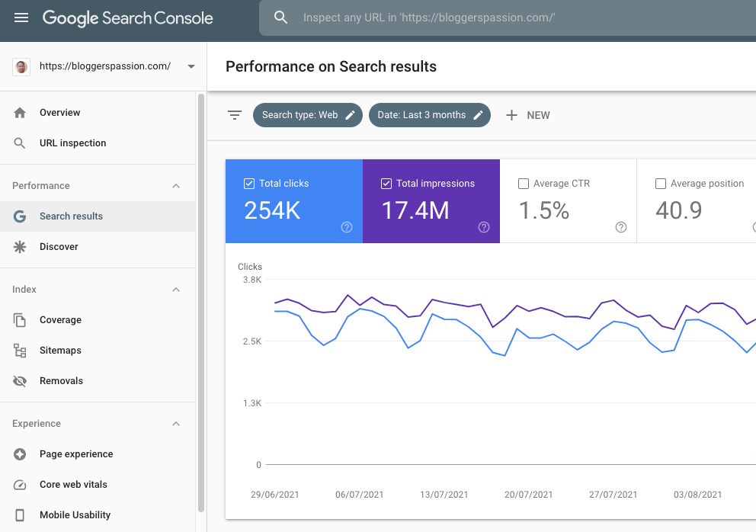
Task: Click the filter list icon
Action: pyautogui.click(x=235, y=115)
